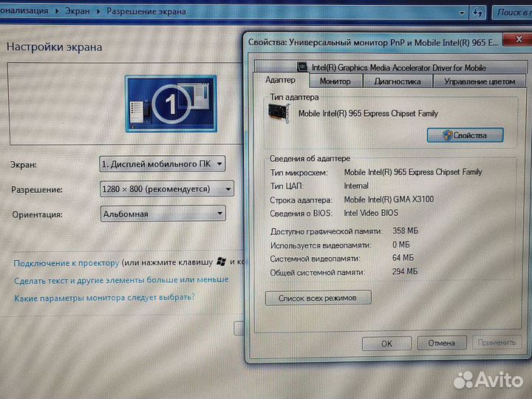Click Сделать текст и другие элементы больше или меньше
Viewport: 532px width, 399px height.
(121, 280)
